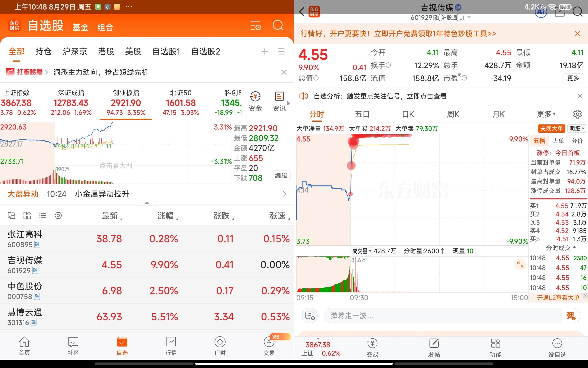
Task: Open the 资讯 news icon
Action: coord(279,101)
